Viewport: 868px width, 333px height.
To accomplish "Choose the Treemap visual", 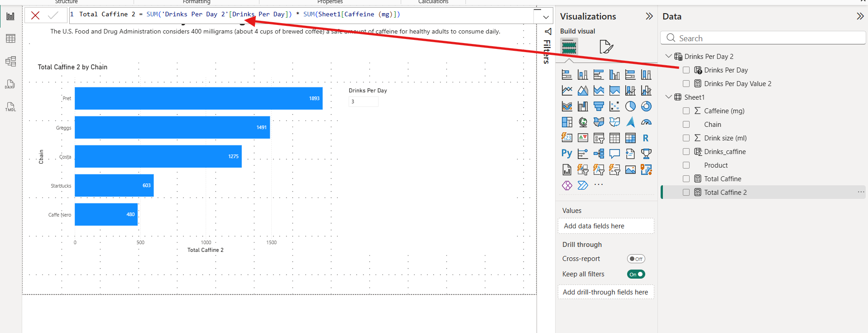I will tap(567, 122).
